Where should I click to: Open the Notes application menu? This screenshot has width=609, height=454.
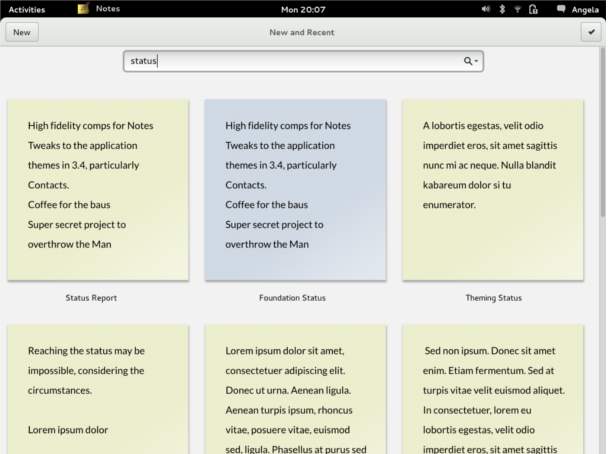[108, 9]
